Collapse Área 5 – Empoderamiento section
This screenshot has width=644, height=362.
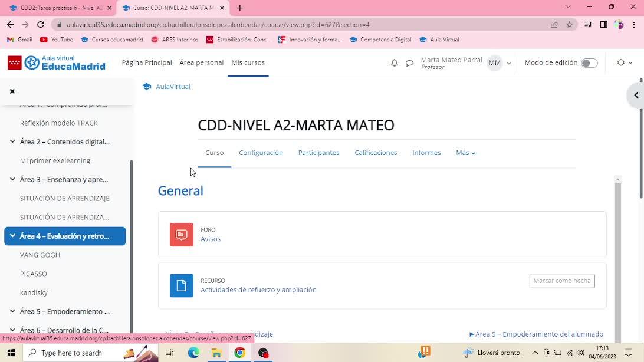click(12, 311)
